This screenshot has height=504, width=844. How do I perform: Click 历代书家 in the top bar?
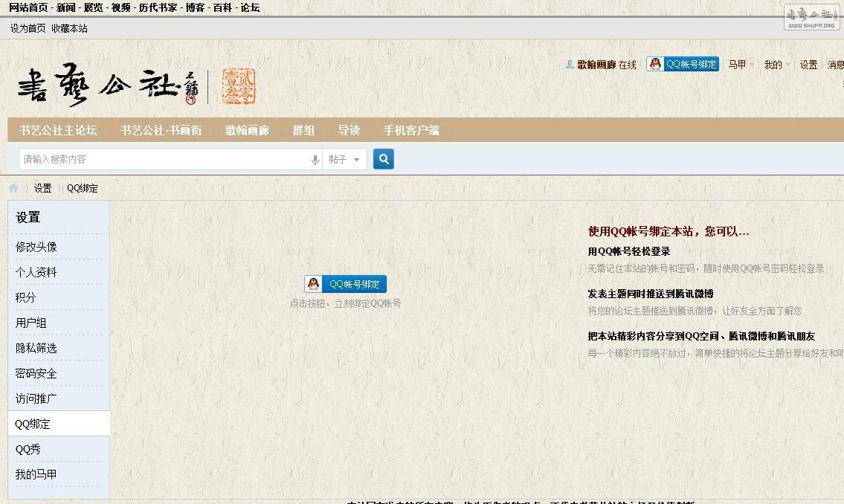(158, 7)
